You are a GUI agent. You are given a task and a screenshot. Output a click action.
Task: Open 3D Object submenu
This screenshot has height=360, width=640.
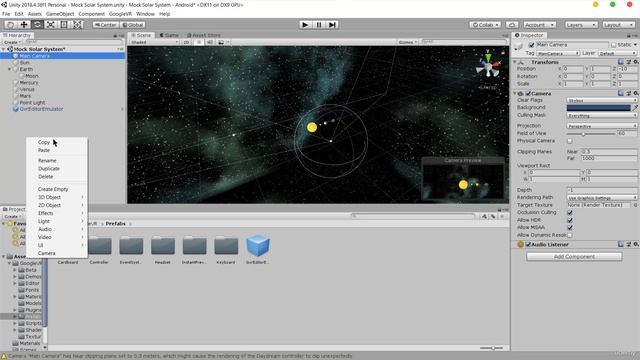click(x=57, y=197)
